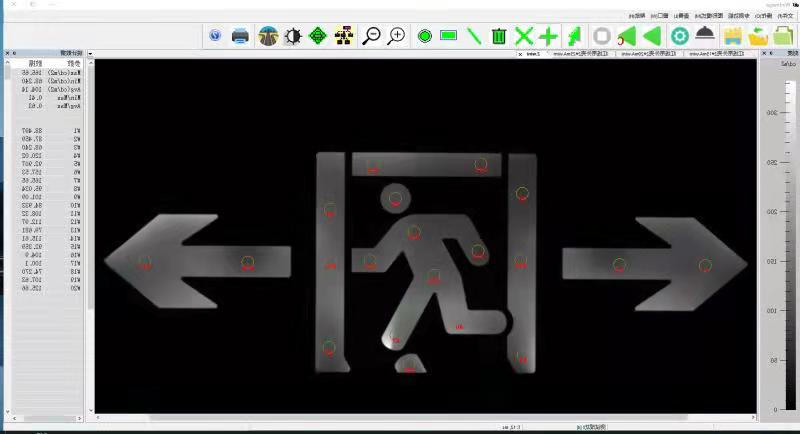Click the green diamond grid icon

pos(318,36)
